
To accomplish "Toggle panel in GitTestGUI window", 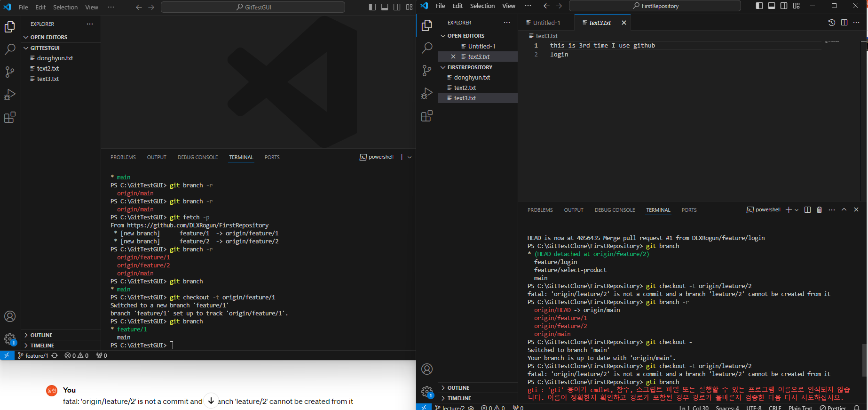I will click(x=385, y=7).
